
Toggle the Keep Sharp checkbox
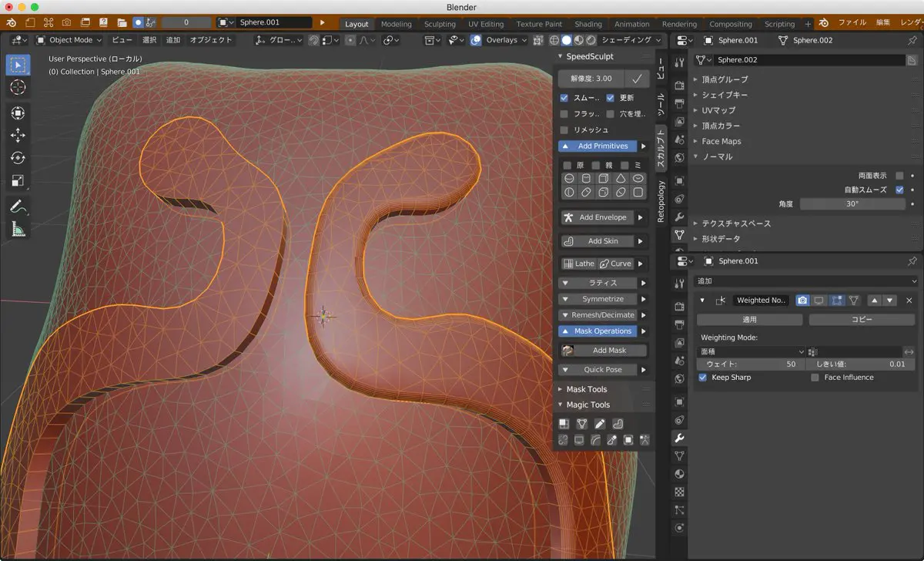pyautogui.click(x=702, y=378)
